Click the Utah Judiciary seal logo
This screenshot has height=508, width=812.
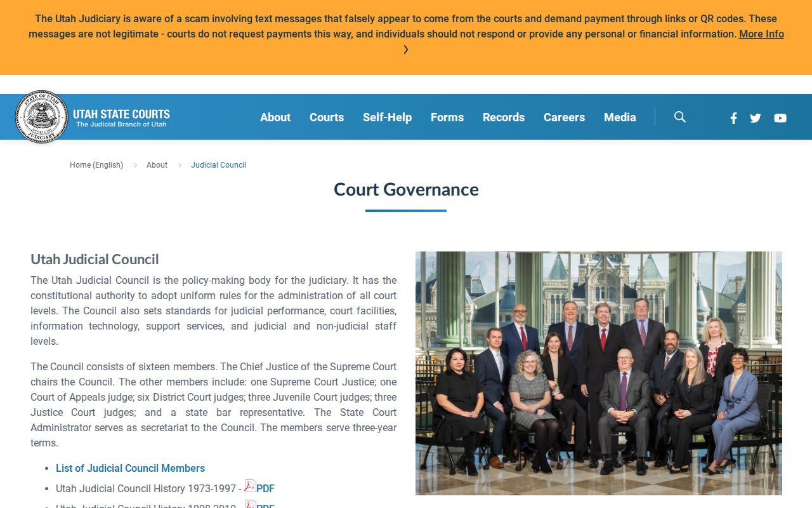41,117
